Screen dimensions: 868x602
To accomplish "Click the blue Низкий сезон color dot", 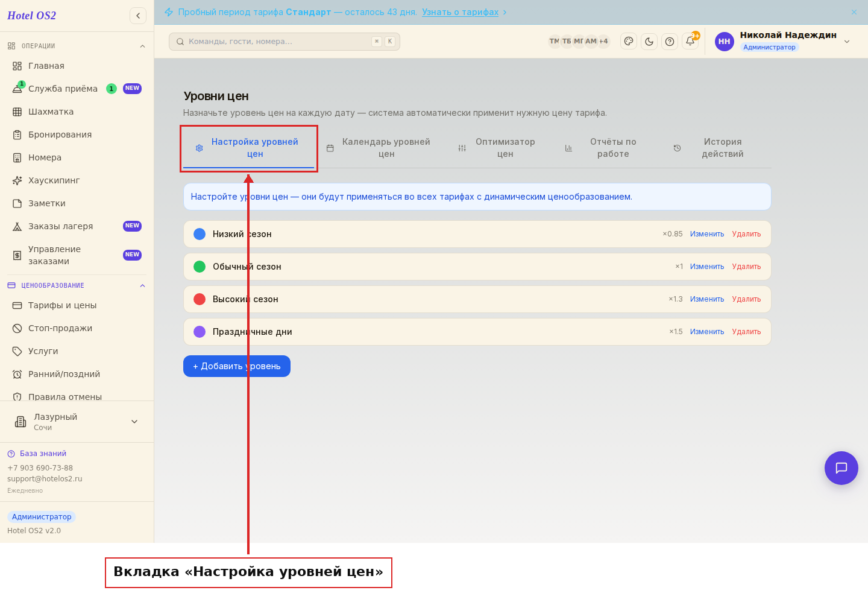I will pos(200,234).
